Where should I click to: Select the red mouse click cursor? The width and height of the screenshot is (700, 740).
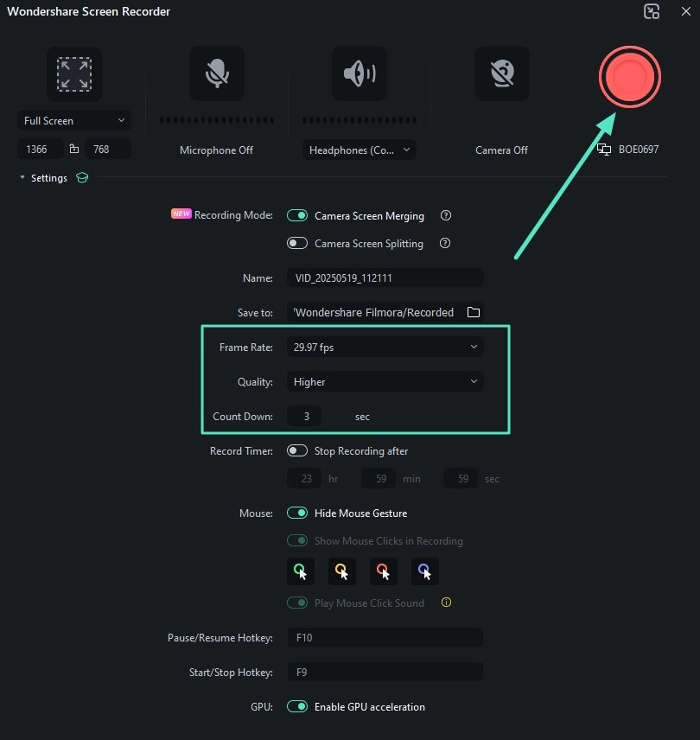(384, 571)
